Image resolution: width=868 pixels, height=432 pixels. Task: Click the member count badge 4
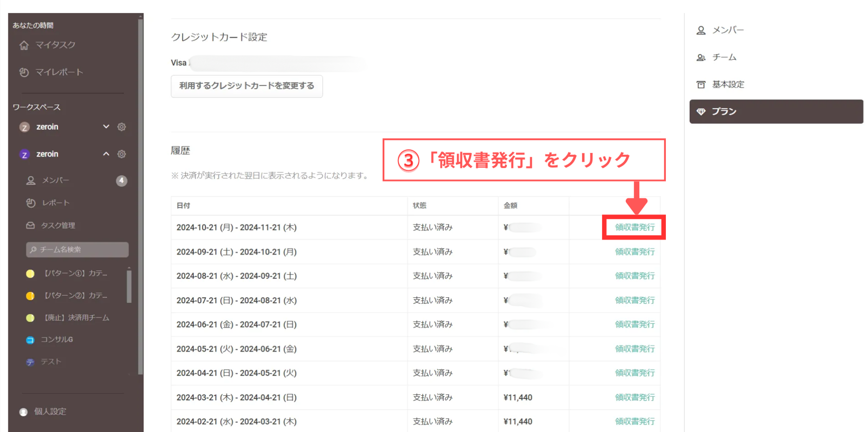click(x=122, y=181)
